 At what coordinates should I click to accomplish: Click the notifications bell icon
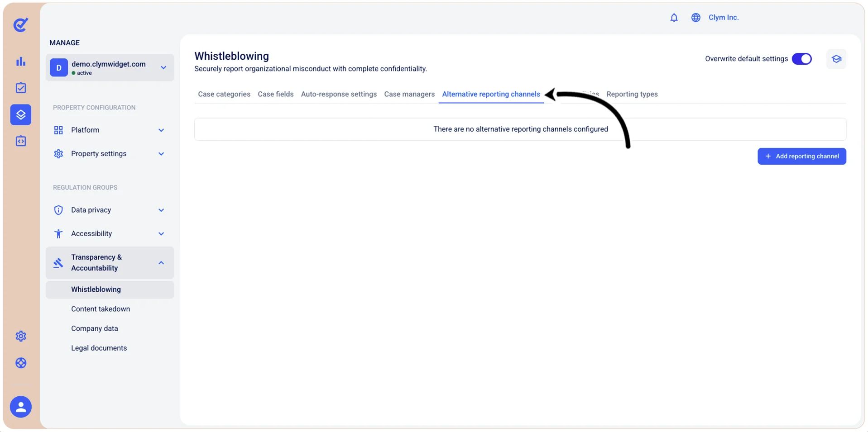tap(674, 18)
